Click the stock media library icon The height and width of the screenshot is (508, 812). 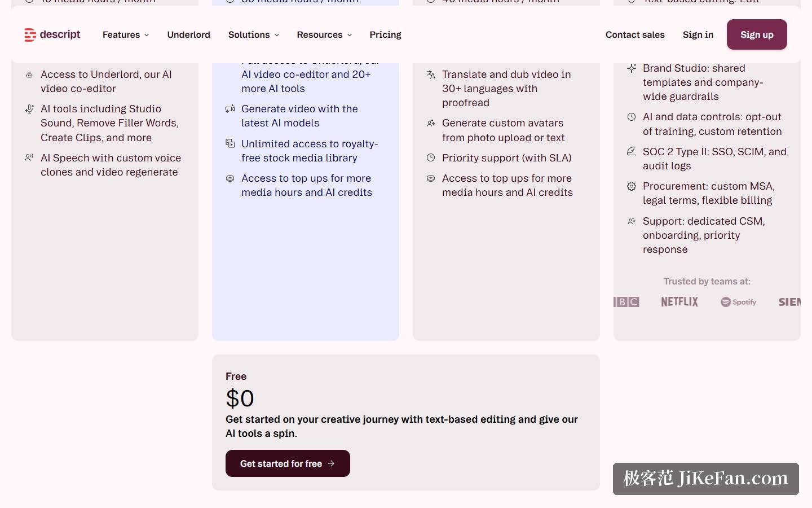(x=230, y=143)
